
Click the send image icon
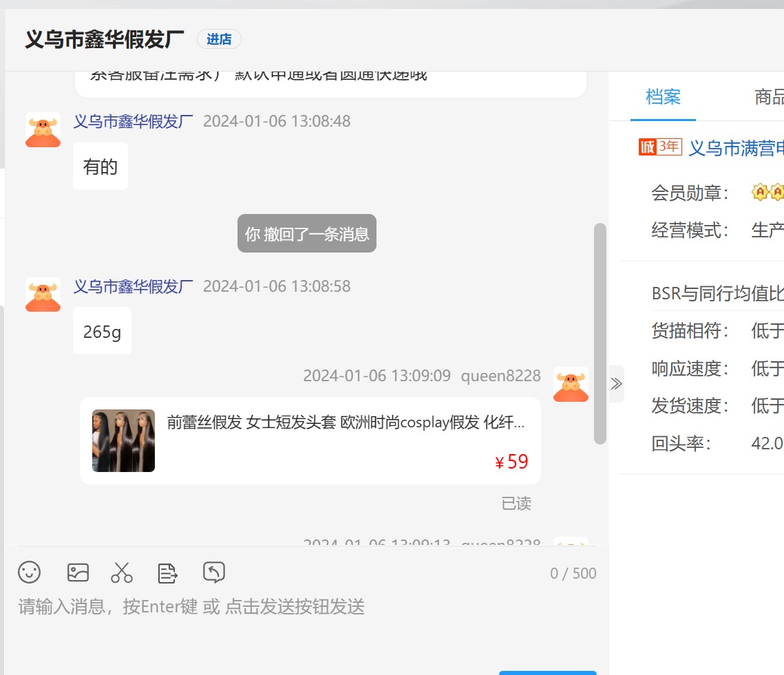78,572
